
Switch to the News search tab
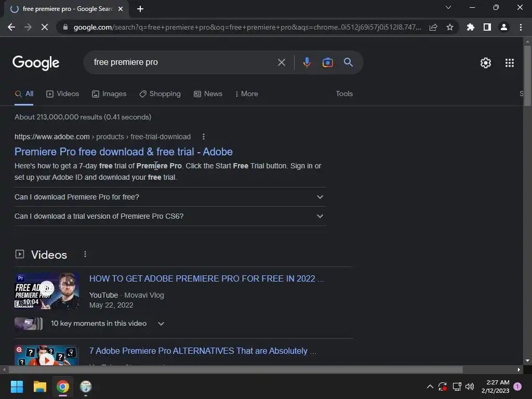pyautogui.click(x=208, y=94)
